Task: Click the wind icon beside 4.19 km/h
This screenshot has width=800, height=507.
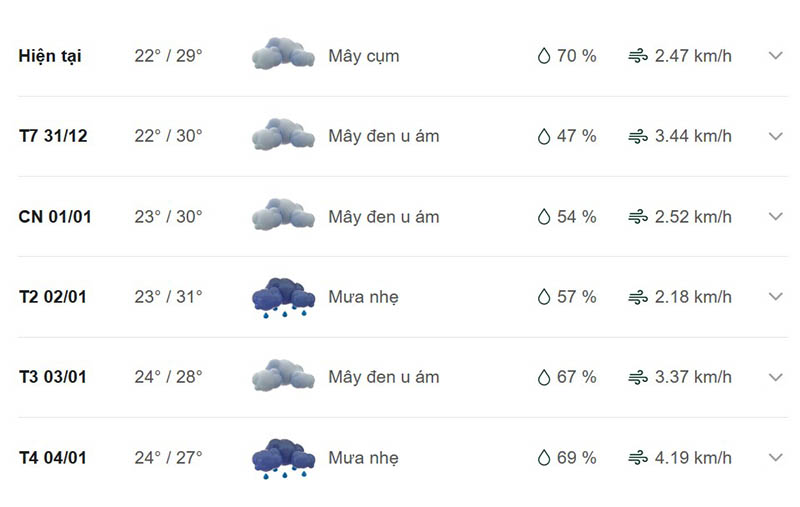Action: [x=638, y=458]
